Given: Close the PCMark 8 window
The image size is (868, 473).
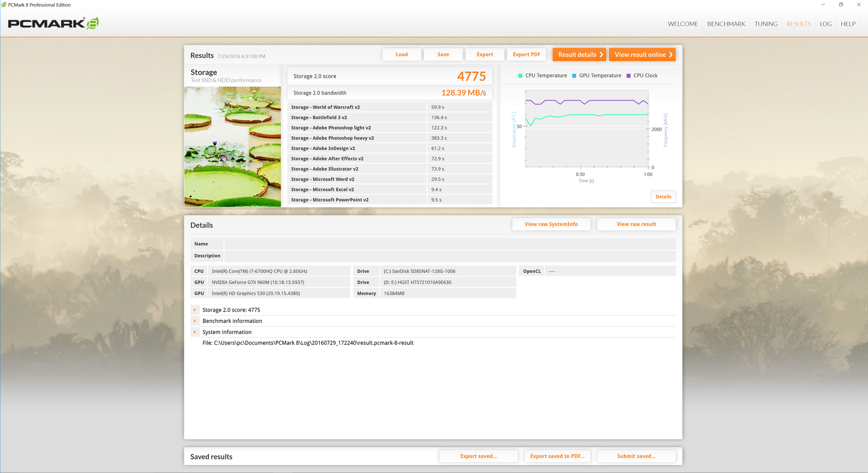Looking at the screenshot, I should 859,5.
